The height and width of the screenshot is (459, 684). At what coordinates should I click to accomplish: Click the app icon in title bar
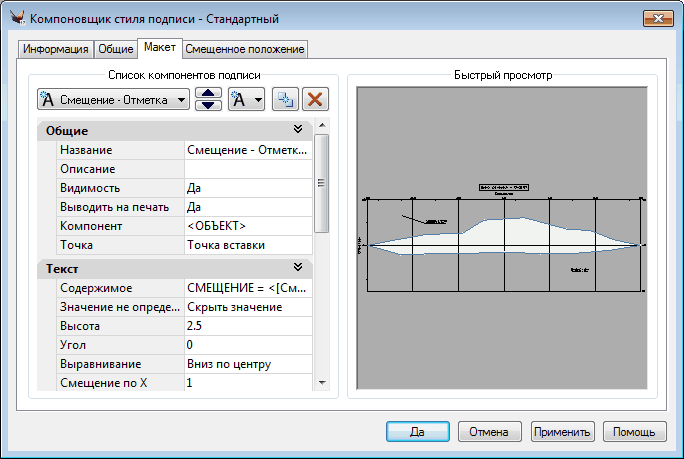click(x=15, y=18)
